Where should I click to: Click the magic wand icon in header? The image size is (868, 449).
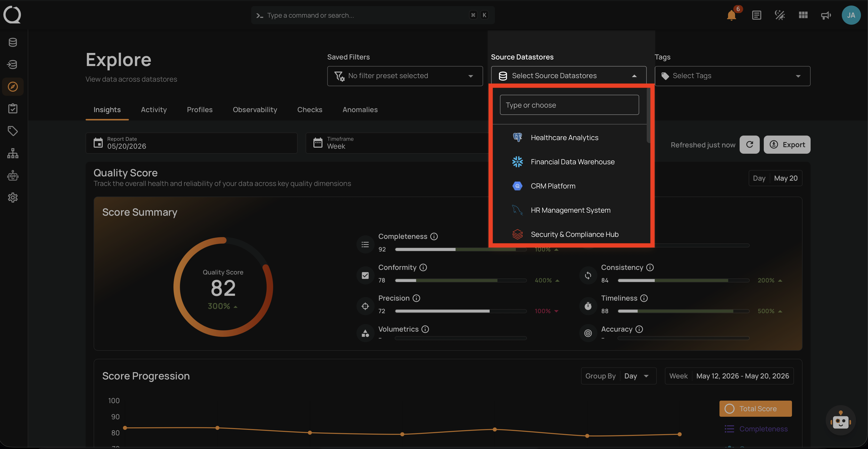780,15
